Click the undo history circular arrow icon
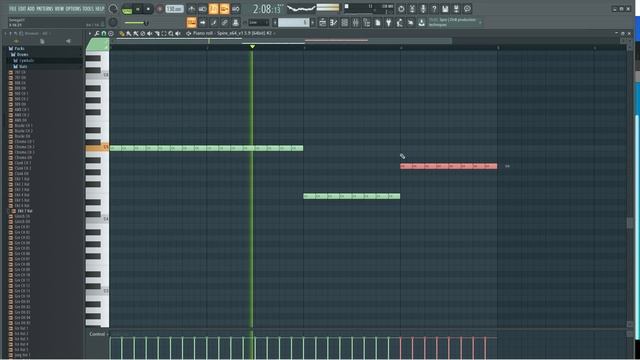The image size is (640, 360). point(401,9)
